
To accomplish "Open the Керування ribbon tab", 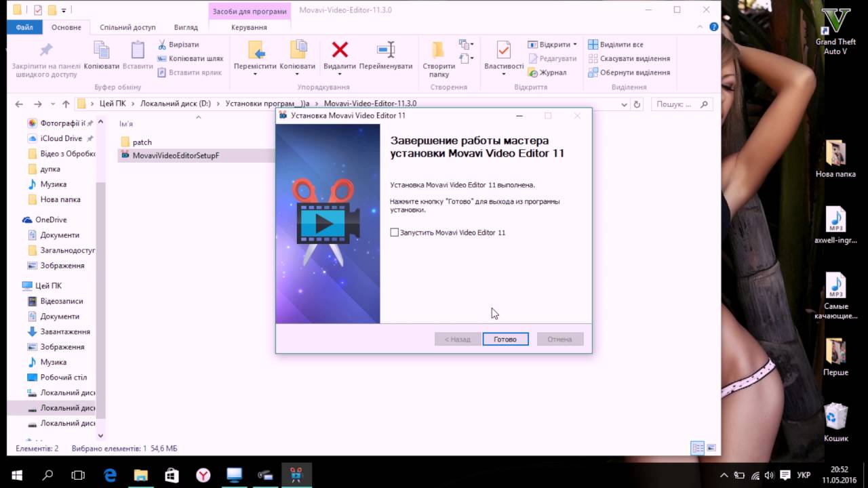I will [x=249, y=27].
